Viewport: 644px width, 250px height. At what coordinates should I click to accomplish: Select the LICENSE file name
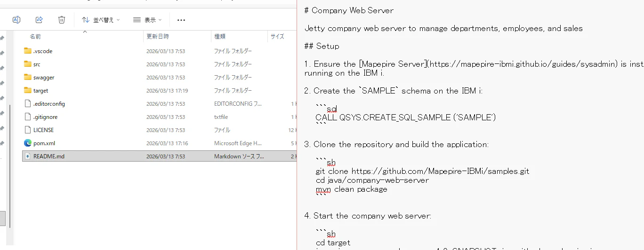[43, 130]
